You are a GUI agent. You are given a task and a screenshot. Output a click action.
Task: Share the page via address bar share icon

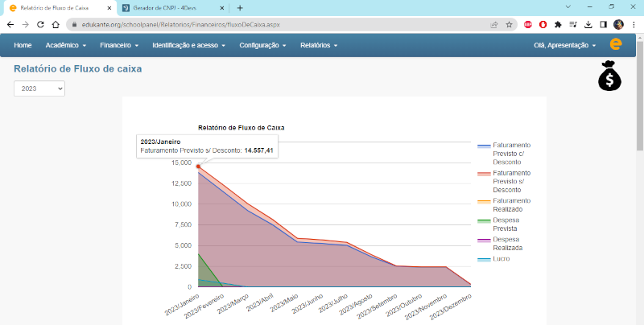pyautogui.click(x=494, y=25)
